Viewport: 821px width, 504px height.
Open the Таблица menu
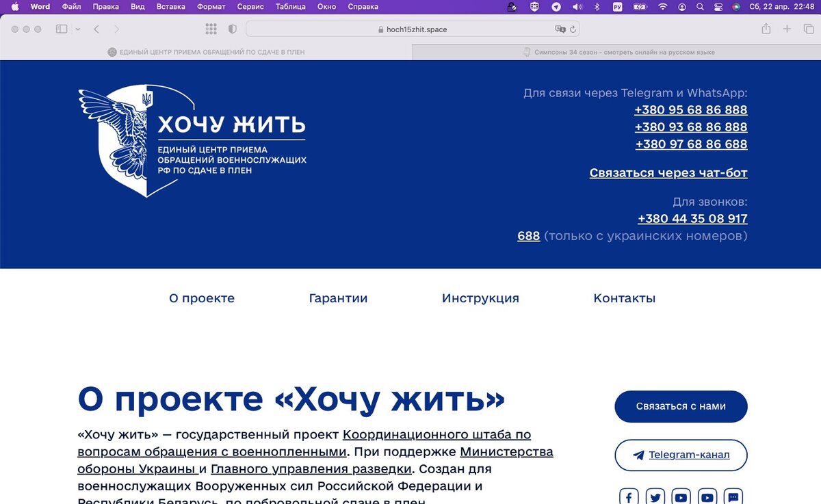pyautogui.click(x=291, y=7)
